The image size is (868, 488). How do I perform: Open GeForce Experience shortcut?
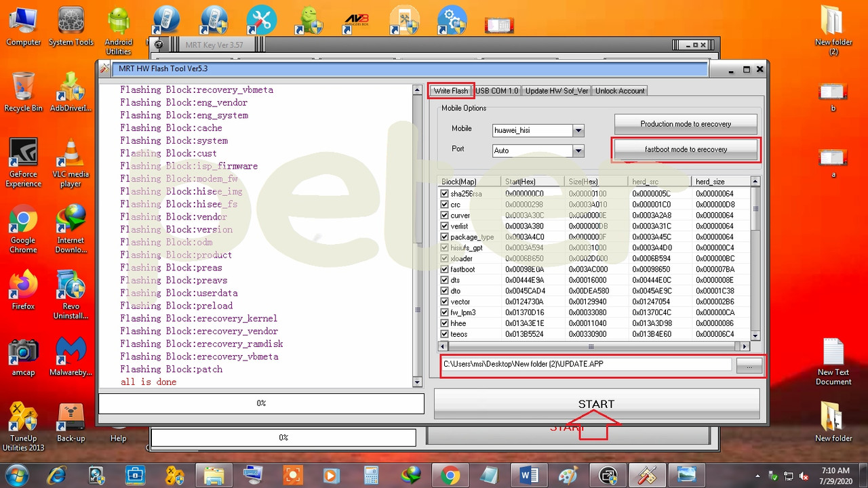click(x=23, y=163)
